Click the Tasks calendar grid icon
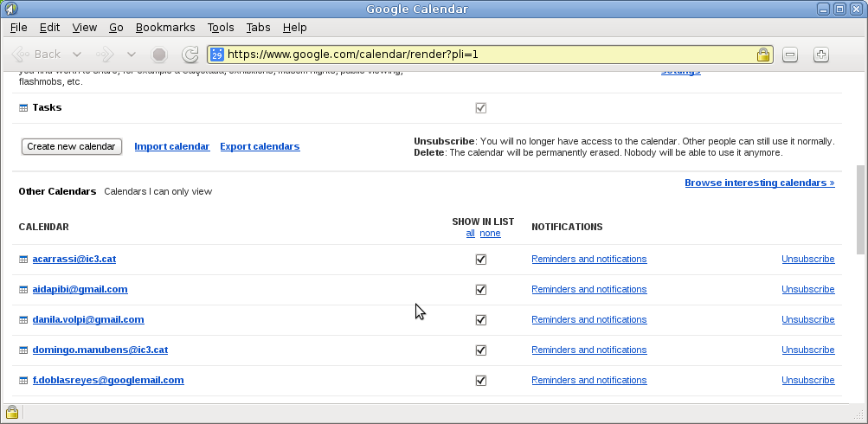Screen dimensions: 868x424 tap(23, 108)
